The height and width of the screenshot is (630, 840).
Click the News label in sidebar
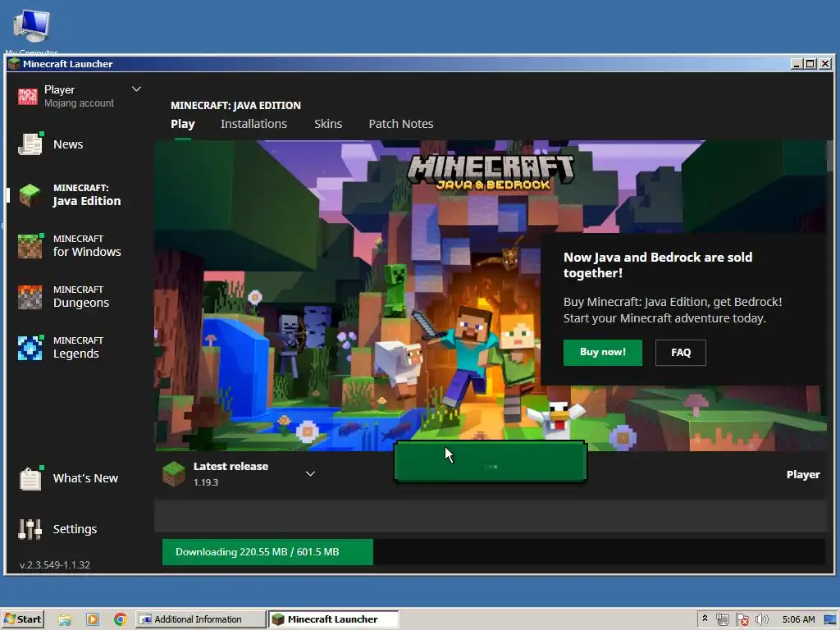(x=68, y=144)
